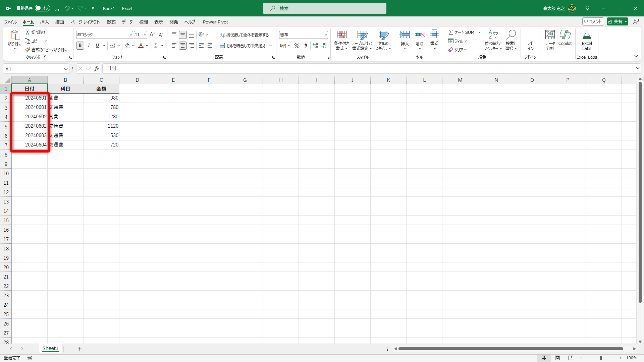Click the Comments button
The image size is (644, 362).
tap(593, 21)
